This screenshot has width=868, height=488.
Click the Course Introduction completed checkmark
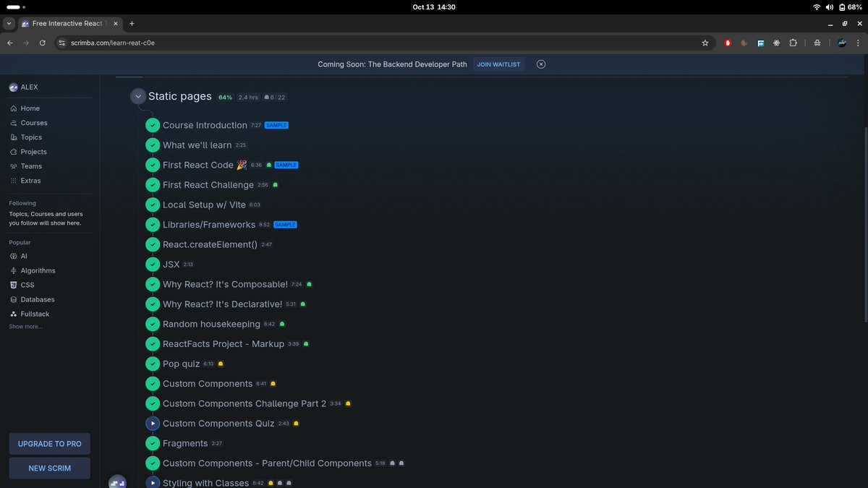click(152, 125)
